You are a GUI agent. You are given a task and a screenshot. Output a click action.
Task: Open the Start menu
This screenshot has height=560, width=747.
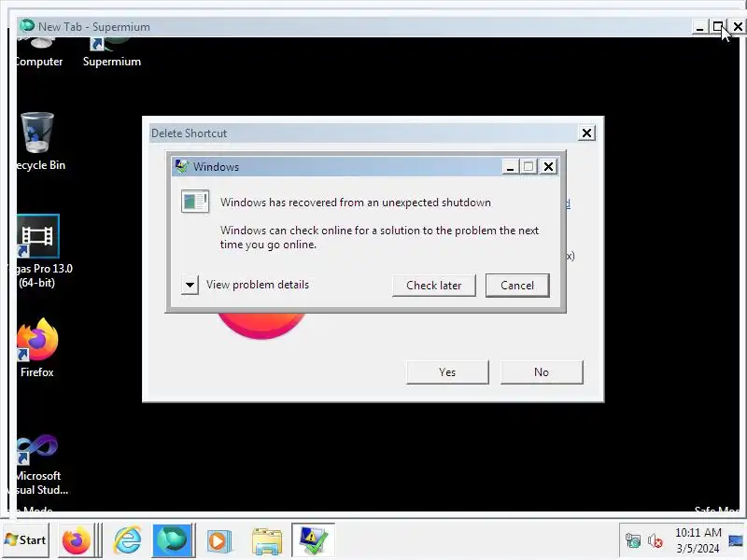click(26, 540)
